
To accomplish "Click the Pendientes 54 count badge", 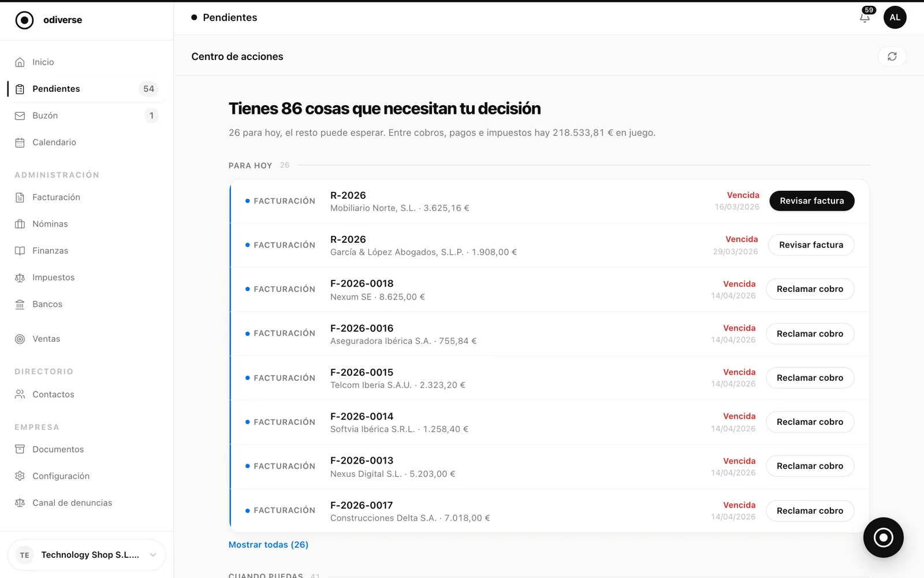I will click(x=148, y=89).
